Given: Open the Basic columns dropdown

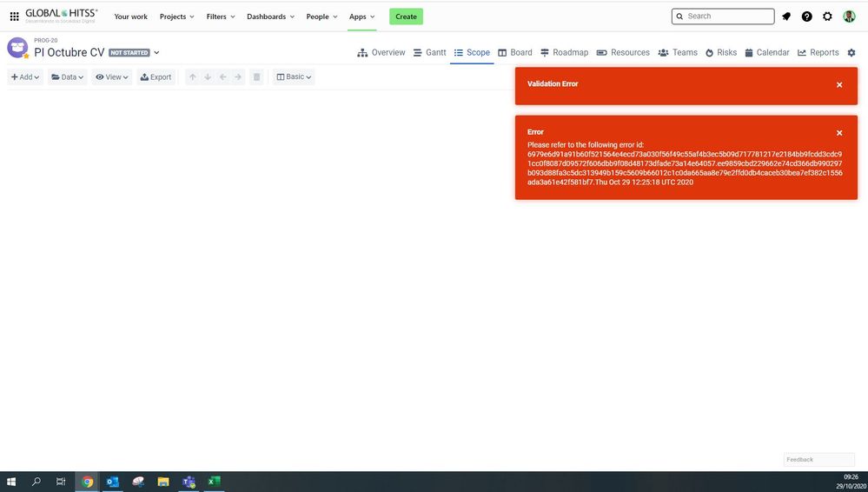Looking at the screenshot, I should pyautogui.click(x=294, y=77).
